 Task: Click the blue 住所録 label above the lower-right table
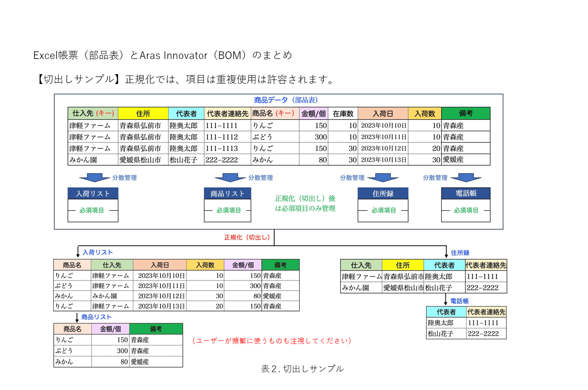point(460,253)
